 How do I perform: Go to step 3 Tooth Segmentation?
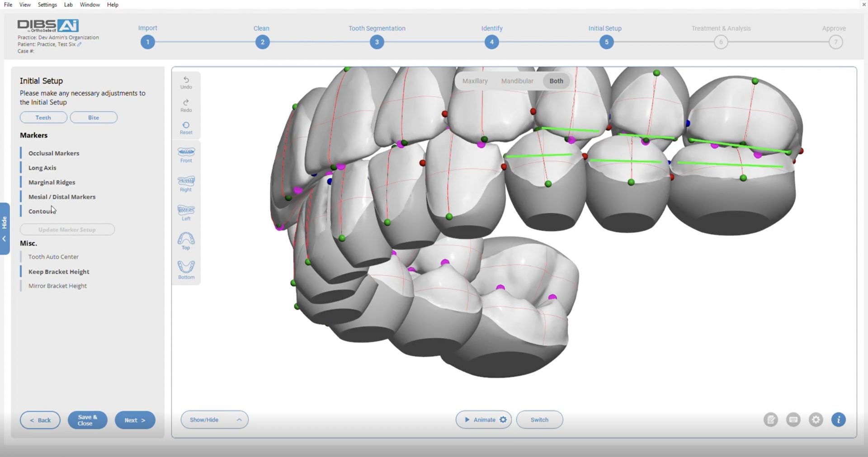point(377,42)
